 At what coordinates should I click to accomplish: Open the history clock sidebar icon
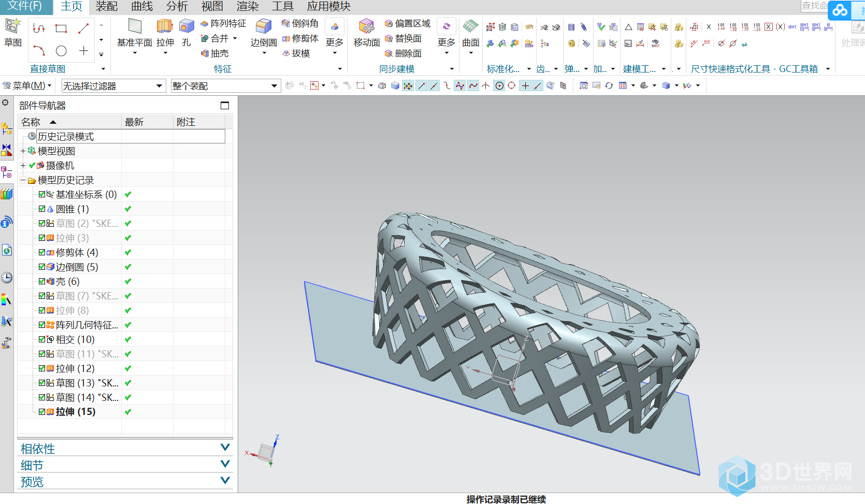pyautogui.click(x=6, y=278)
